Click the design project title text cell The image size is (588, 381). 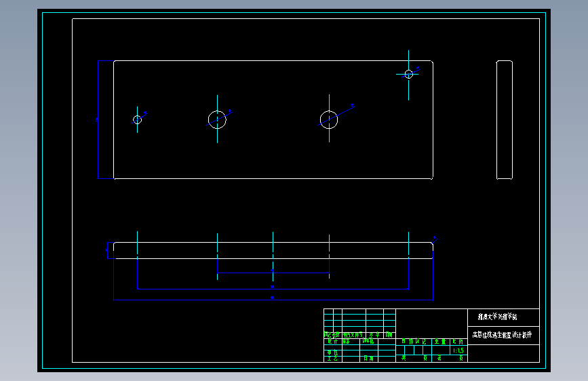pyautogui.click(x=502, y=334)
